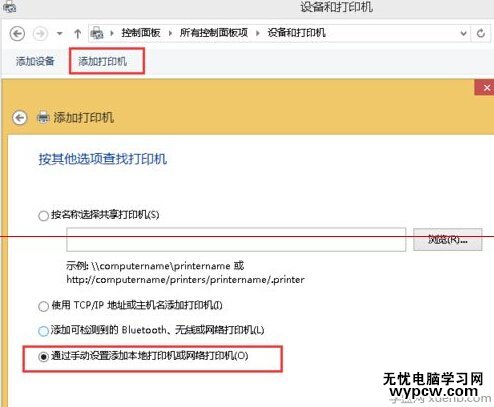Screen dimensions: 494x407
Task: Open address bar history dropdown
Action: click(463, 33)
